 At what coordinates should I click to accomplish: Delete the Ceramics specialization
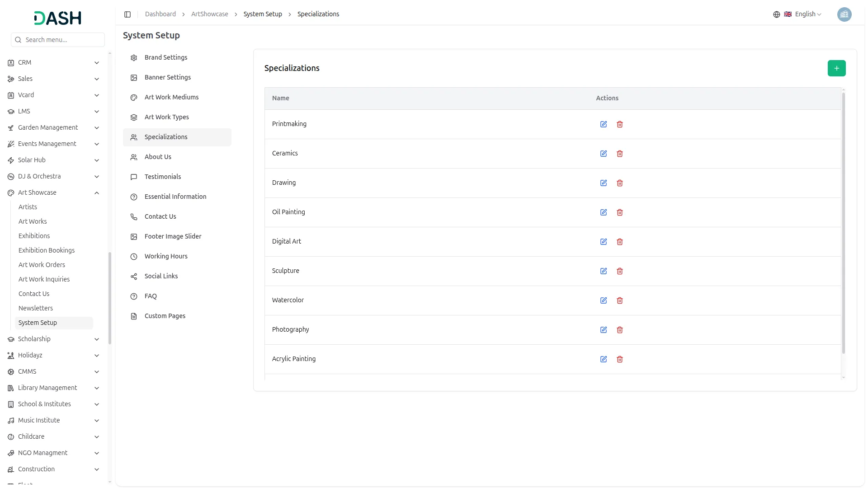[x=620, y=154]
